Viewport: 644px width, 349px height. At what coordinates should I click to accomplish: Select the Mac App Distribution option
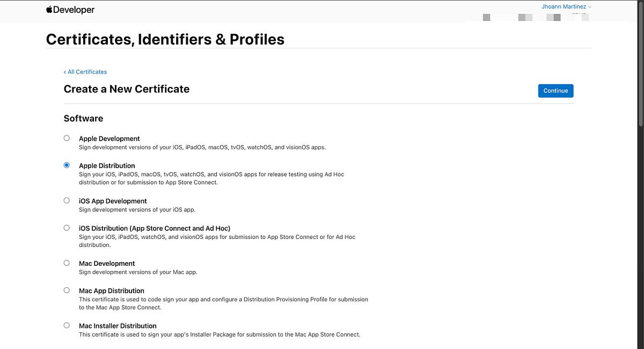[67, 289]
